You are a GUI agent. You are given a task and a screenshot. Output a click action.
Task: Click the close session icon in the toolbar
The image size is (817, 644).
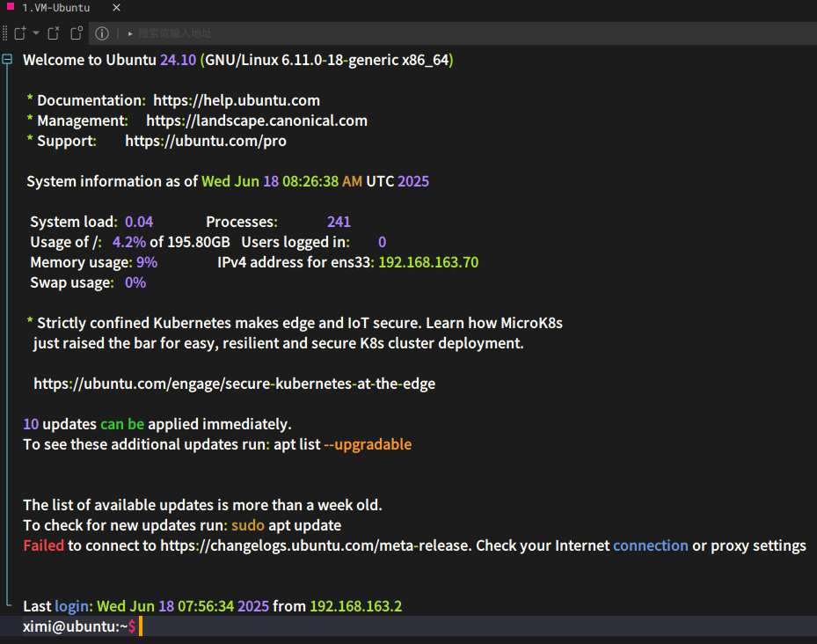(x=54, y=33)
